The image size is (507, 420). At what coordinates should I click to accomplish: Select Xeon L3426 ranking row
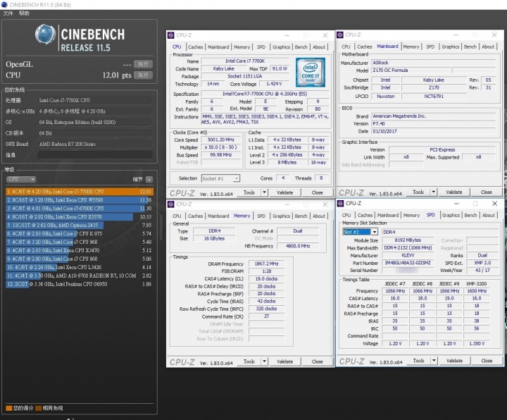coord(79,267)
